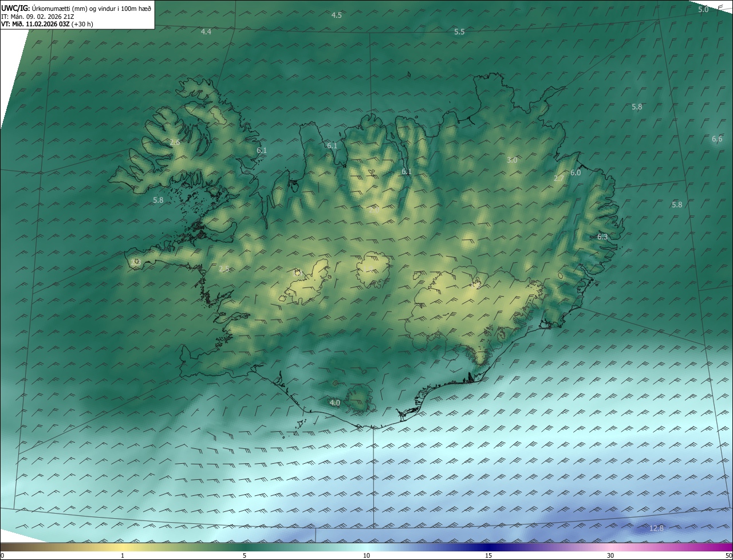Image resolution: width=733 pixels, height=560 pixels.
Task: Click the 12.8 maximum value label
Action: pyautogui.click(x=657, y=528)
